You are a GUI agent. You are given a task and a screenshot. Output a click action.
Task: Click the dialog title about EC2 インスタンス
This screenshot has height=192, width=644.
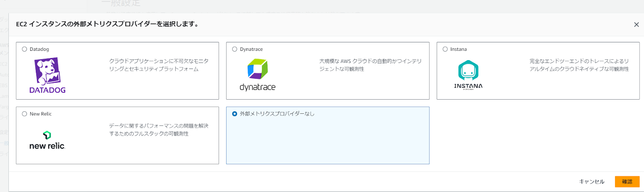pyautogui.click(x=107, y=24)
